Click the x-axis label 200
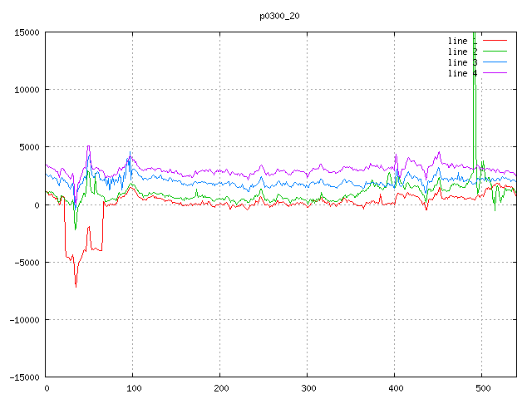Viewport: 532px width, 399px height. tap(221, 388)
